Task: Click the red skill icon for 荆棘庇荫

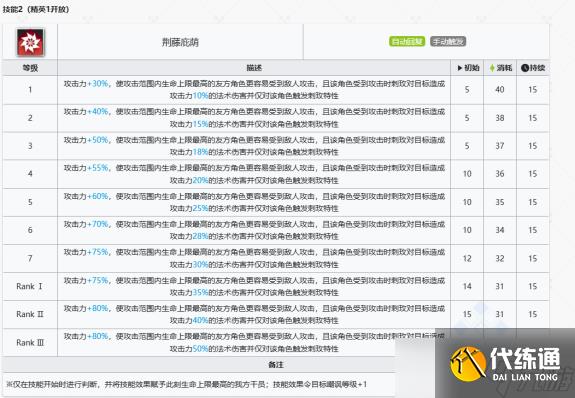Action: tap(30, 43)
